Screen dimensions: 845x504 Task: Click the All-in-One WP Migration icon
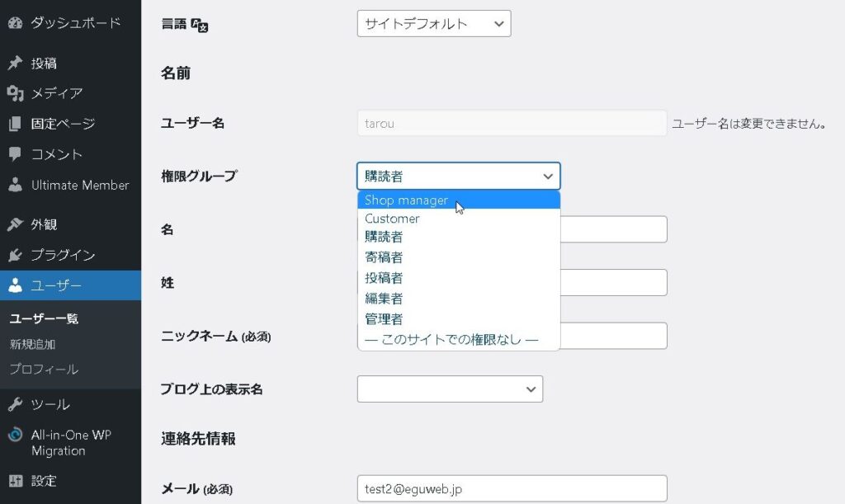15,435
